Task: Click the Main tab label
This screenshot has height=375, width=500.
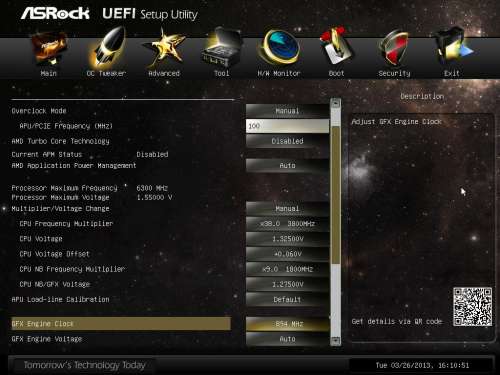Action: click(x=49, y=73)
